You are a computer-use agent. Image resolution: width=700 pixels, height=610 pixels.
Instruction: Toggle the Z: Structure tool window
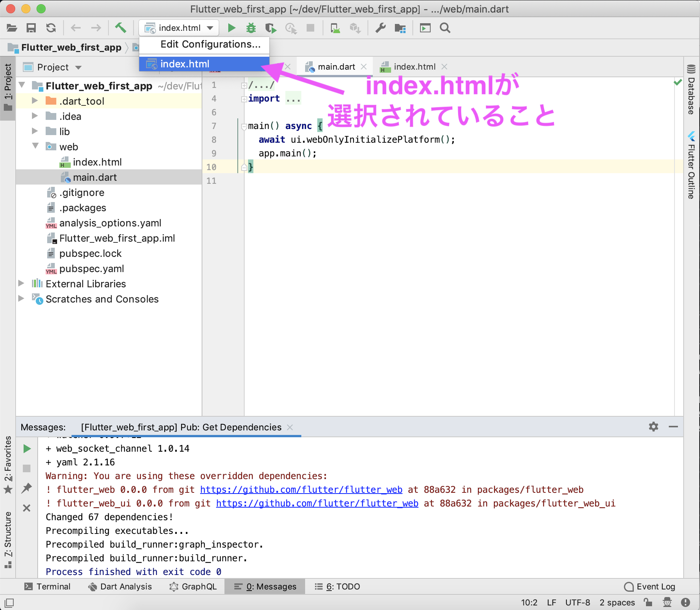click(x=8, y=540)
